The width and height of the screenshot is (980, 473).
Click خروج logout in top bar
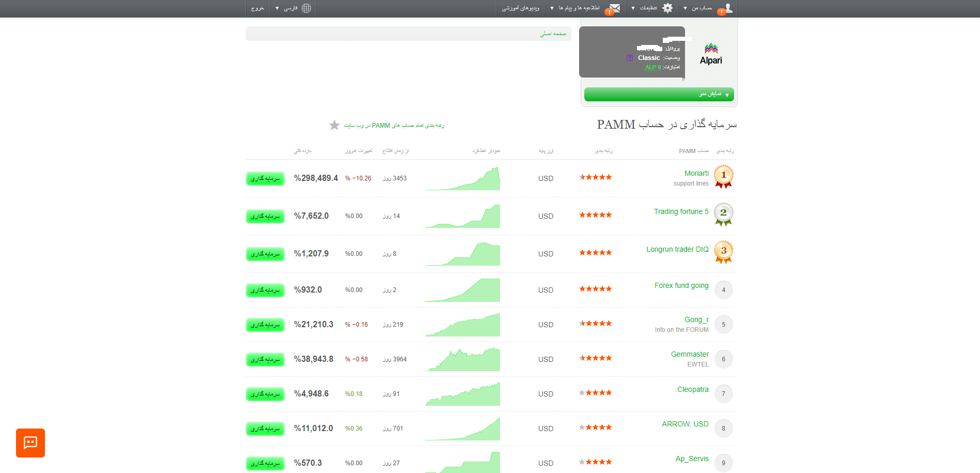(257, 8)
